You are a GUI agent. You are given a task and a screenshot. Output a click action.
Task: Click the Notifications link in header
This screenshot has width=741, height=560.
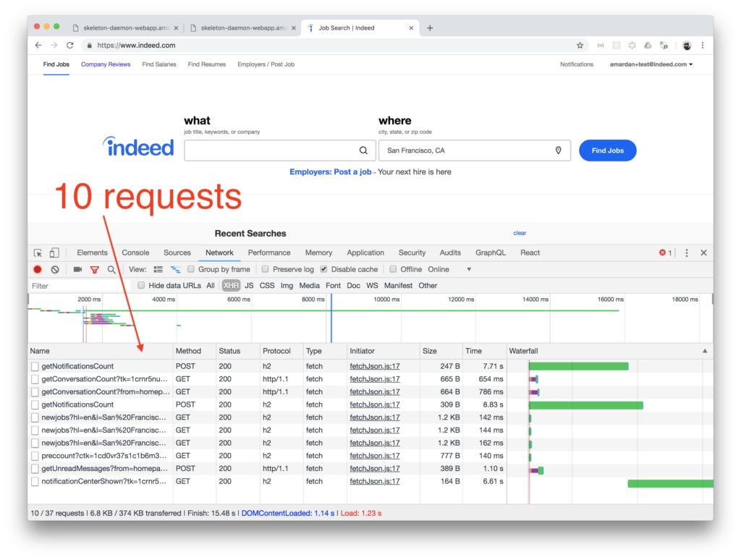(576, 64)
